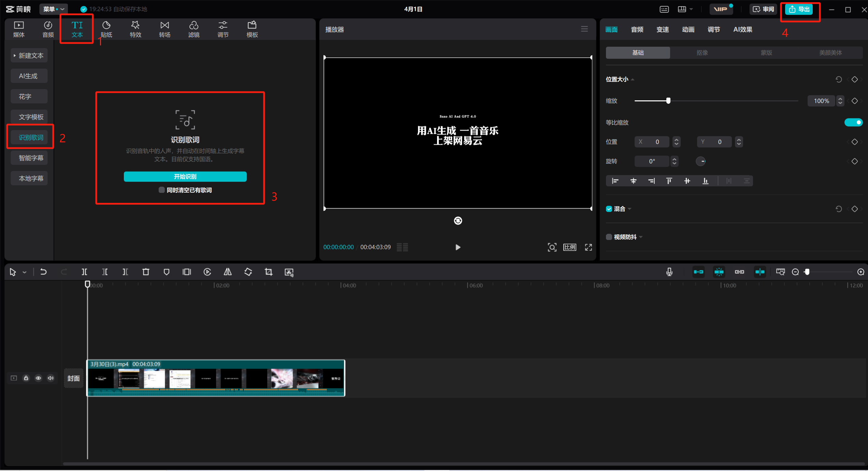The height and width of the screenshot is (471, 868).
Task: Open the 特效 effects tab
Action: coord(135,29)
